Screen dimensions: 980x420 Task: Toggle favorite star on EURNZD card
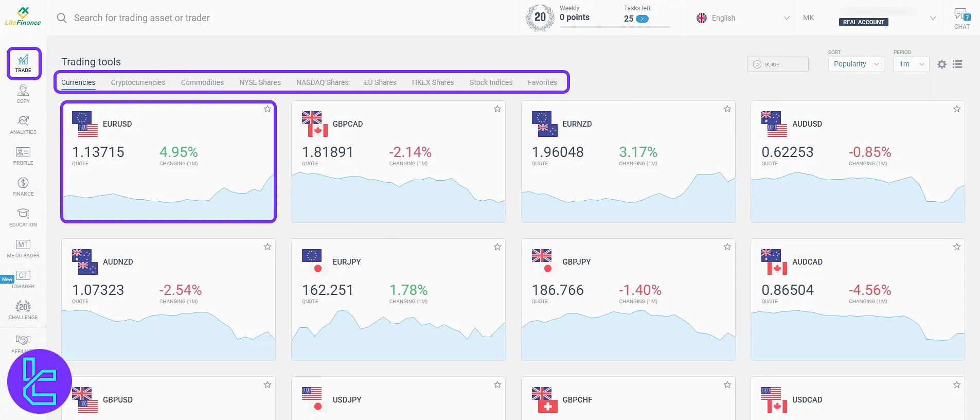[727, 109]
